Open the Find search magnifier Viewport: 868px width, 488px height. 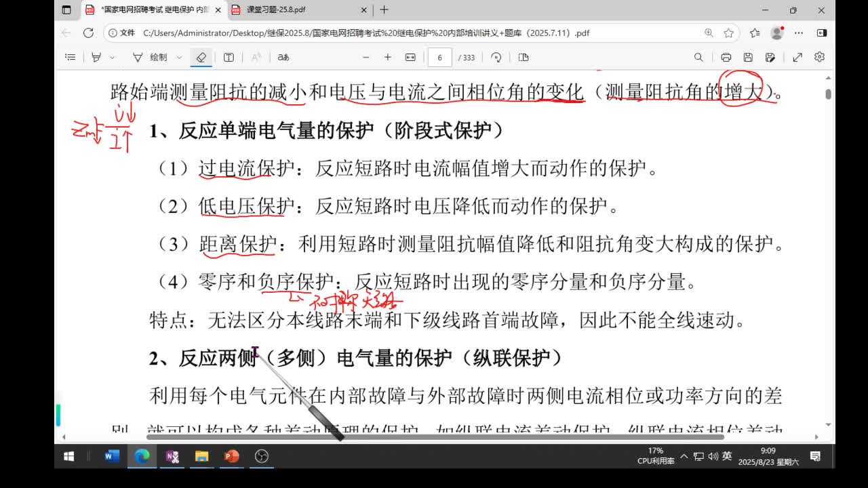pos(698,58)
